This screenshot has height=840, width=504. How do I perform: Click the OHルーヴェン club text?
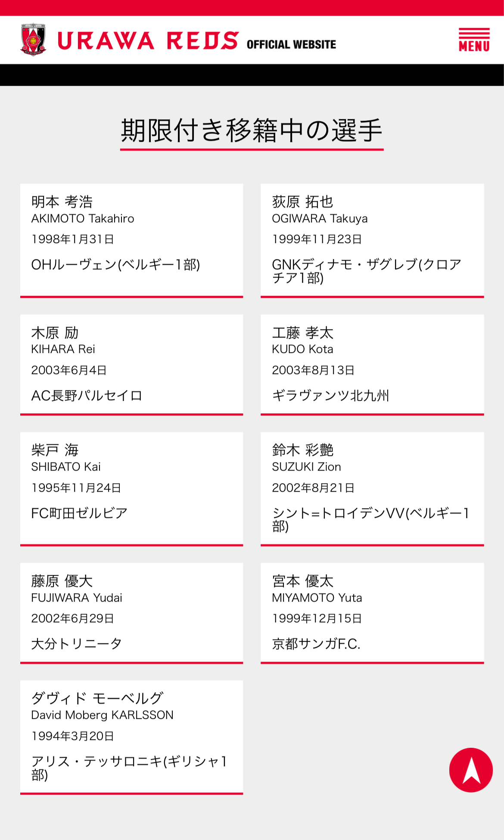(x=115, y=265)
